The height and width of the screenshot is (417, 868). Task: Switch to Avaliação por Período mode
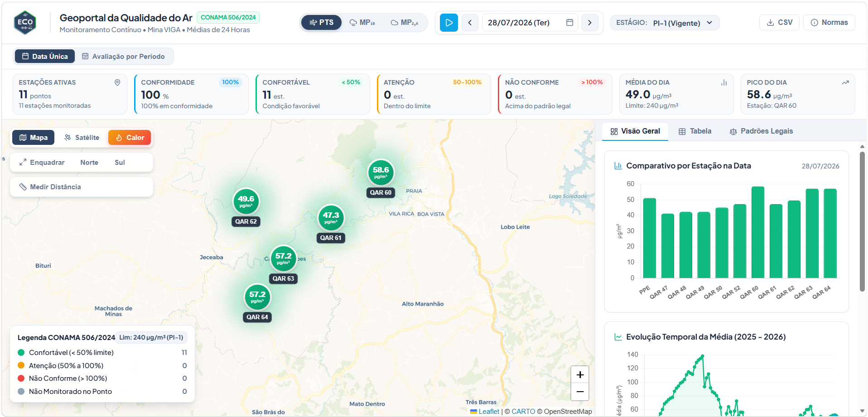[123, 57]
